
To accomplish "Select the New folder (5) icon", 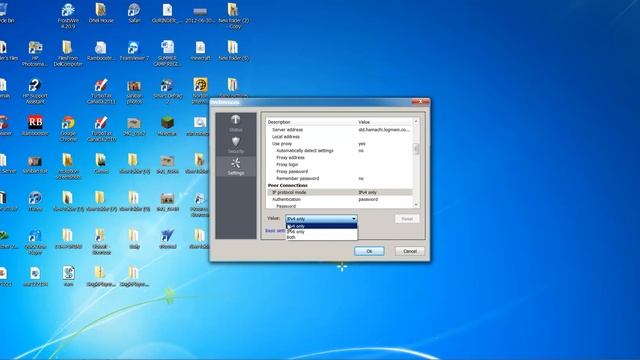I will [233, 51].
